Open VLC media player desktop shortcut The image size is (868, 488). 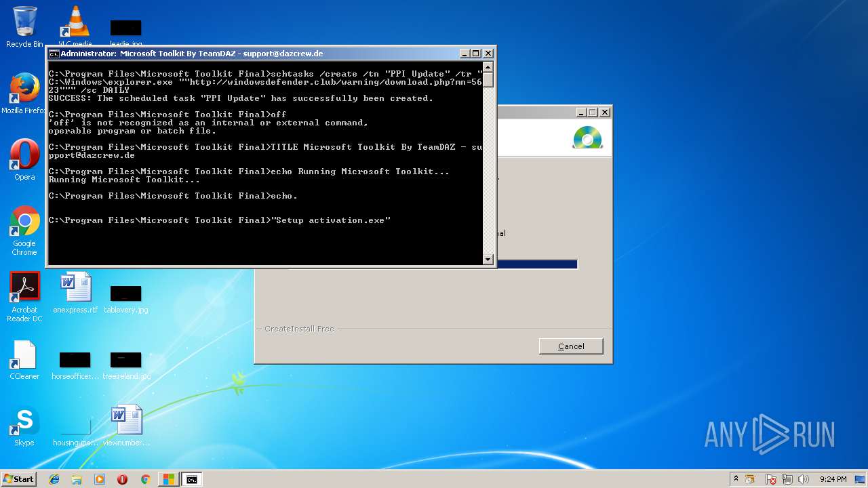tap(75, 26)
